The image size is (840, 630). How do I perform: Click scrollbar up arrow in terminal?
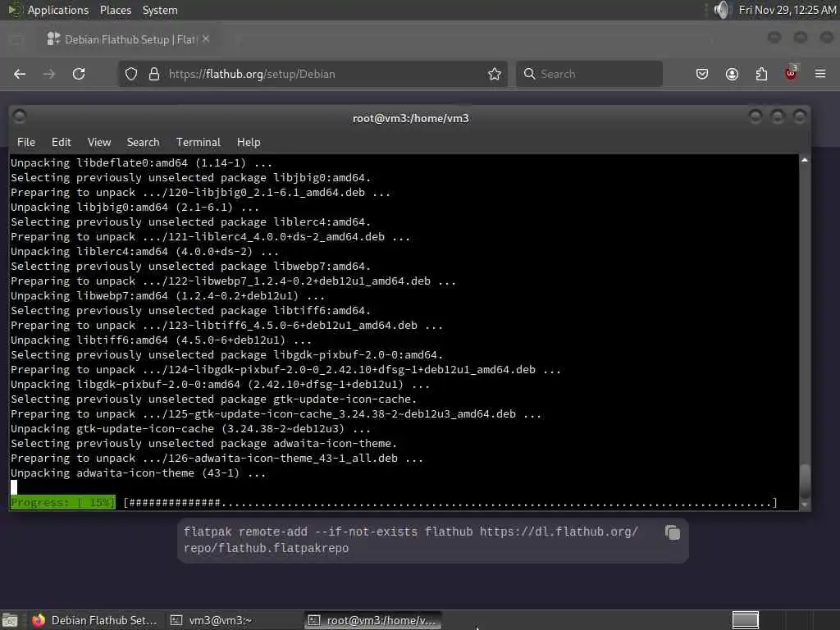[804, 160]
